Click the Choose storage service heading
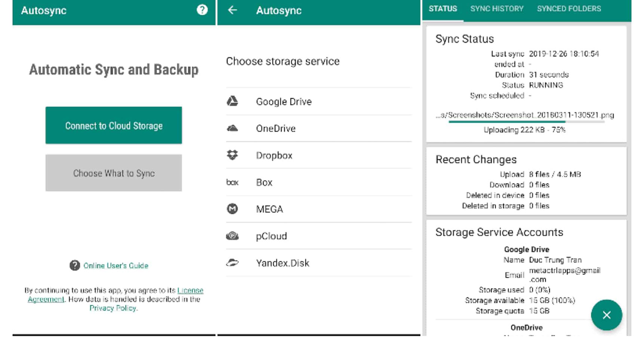 tap(283, 61)
